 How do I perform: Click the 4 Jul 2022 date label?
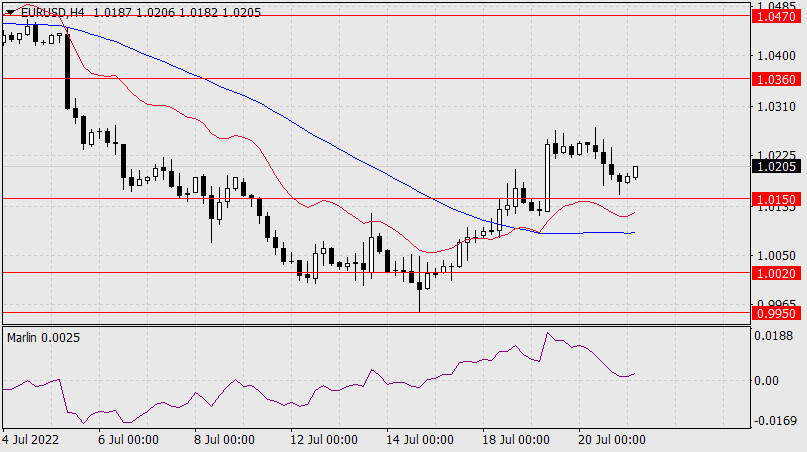click(30, 440)
